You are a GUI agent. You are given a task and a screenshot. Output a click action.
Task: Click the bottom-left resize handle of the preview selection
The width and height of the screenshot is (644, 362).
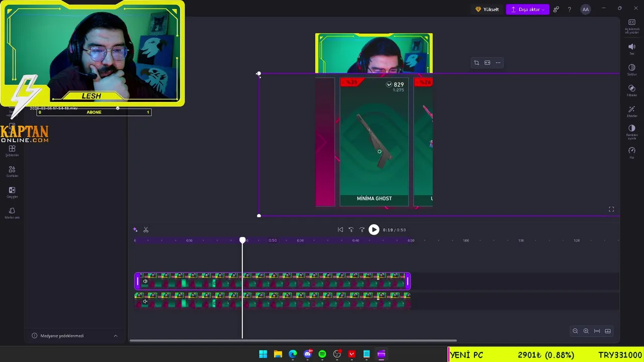(x=259, y=216)
